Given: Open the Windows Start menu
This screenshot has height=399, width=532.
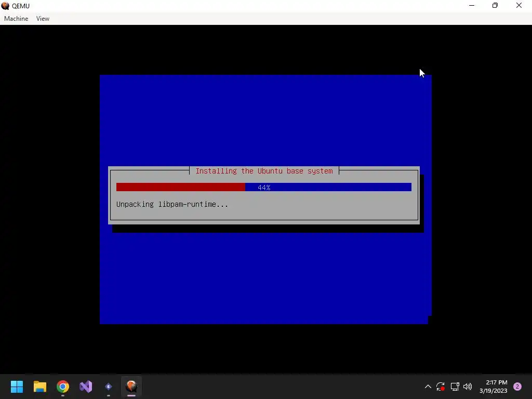Looking at the screenshot, I should (17, 387).
